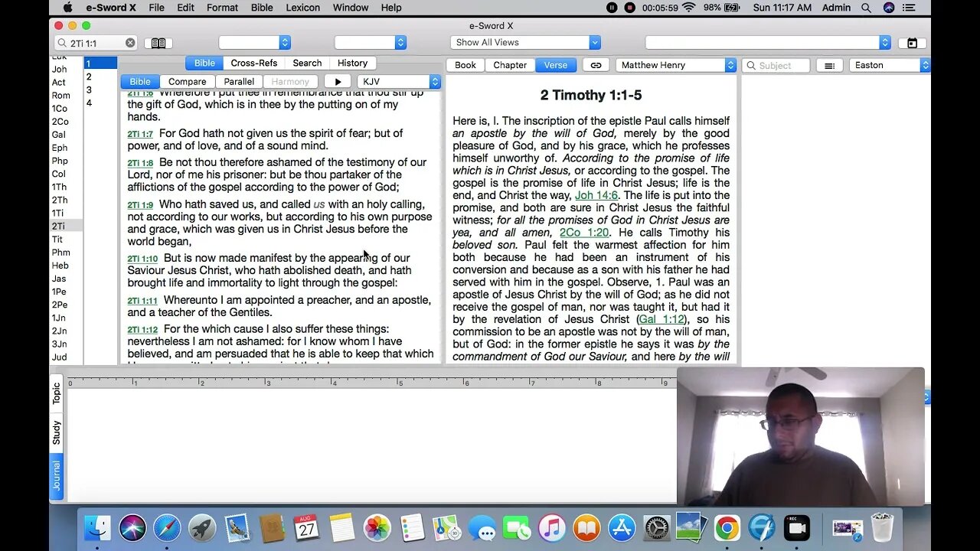
Task: Open Reminders in the Dock
Action: point(412,528)
